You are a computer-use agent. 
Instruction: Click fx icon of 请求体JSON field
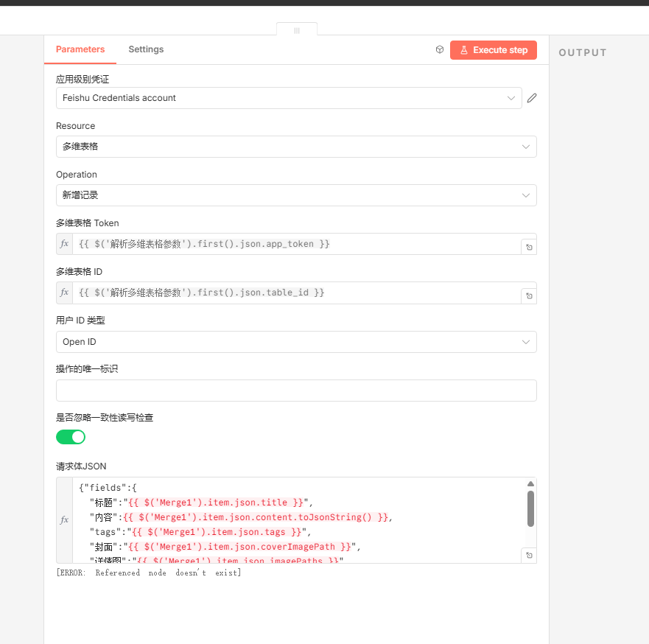tap(64, 519)
